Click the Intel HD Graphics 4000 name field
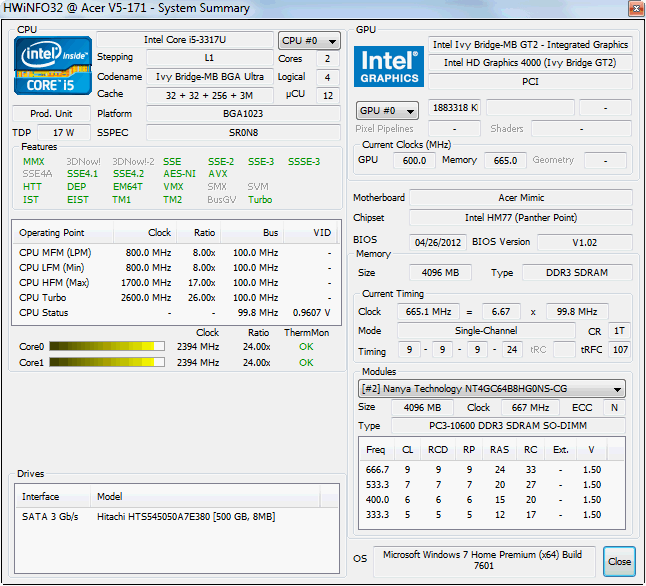646x586 pixels. pos(530,63)
